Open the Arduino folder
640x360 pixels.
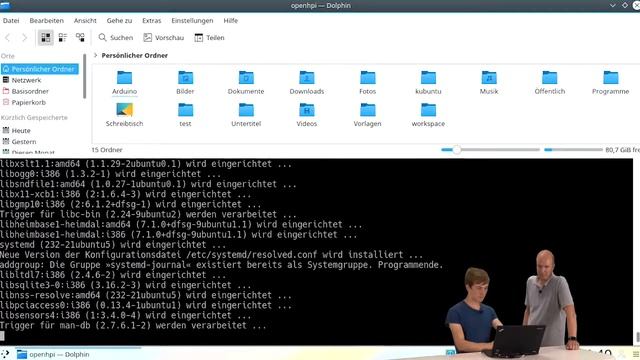coord(124,83)
